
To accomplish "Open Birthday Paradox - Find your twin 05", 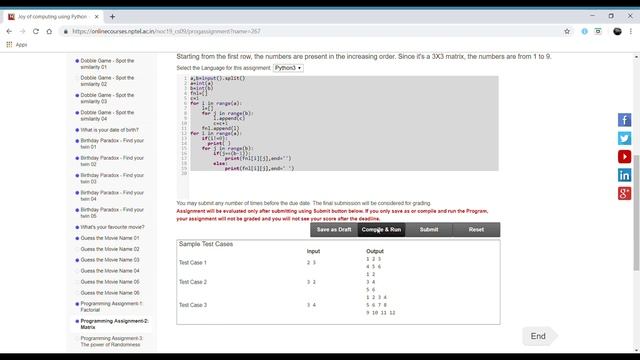I will pos(112,213).
